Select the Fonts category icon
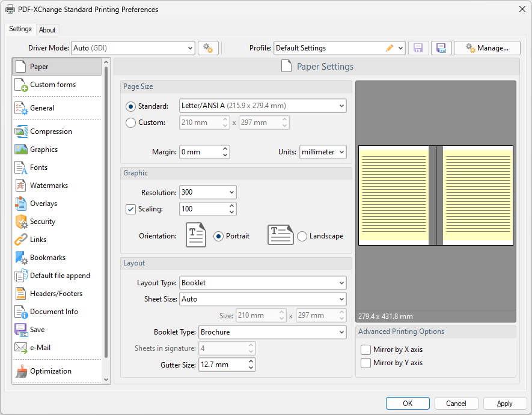Image resolution: width=532 pixels, height=415 pixels. click(x=19, y=167)
